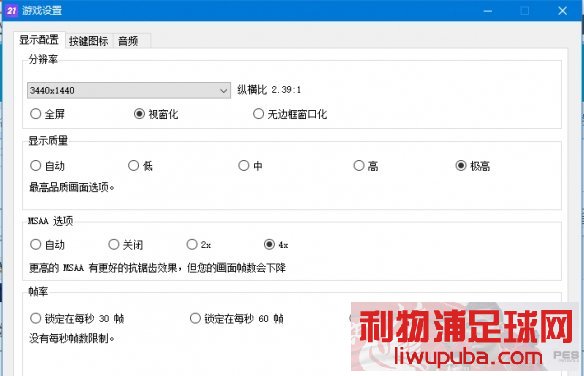Screen dimensions: 584x376
Task: Set display quality to 高
Action: [x=366, y=166]
